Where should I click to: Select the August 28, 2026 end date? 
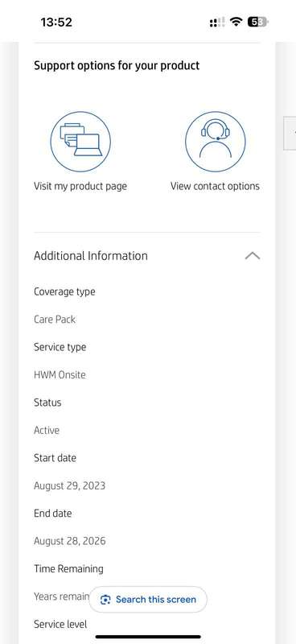click(x=69, y=541)
